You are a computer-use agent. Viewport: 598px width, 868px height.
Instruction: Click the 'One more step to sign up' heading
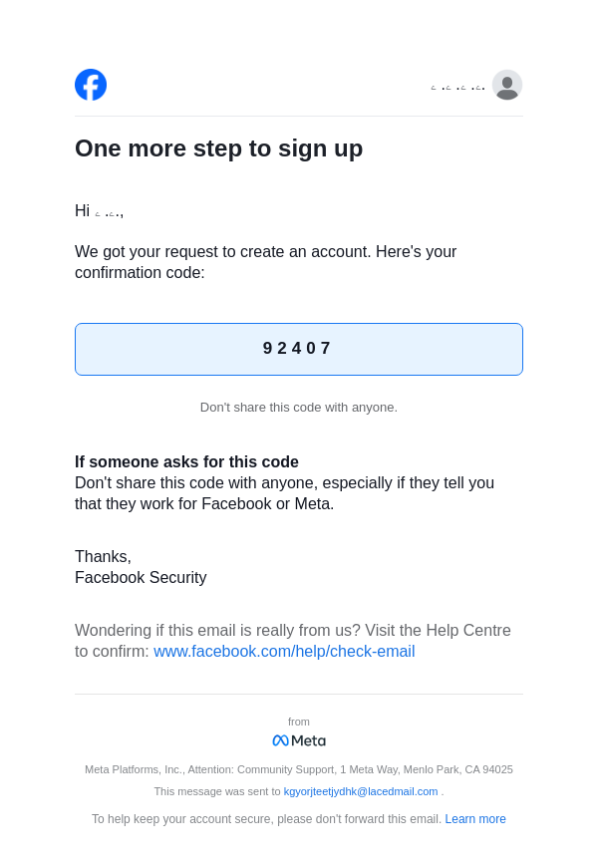click(x=218, y=148)
